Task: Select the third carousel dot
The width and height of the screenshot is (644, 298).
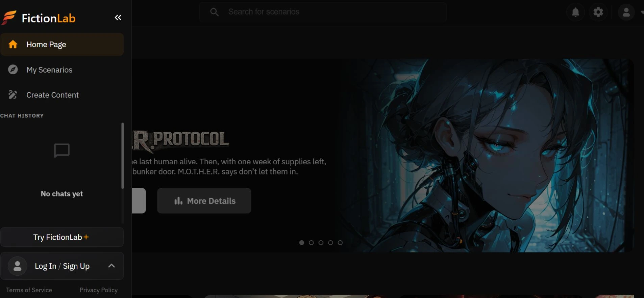Action: pyautogui.click(x=321, y=243)
